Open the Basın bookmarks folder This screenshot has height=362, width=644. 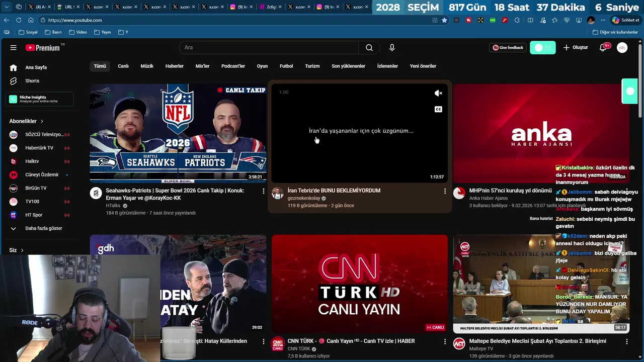pyautogui.click(x=53, y=32)
